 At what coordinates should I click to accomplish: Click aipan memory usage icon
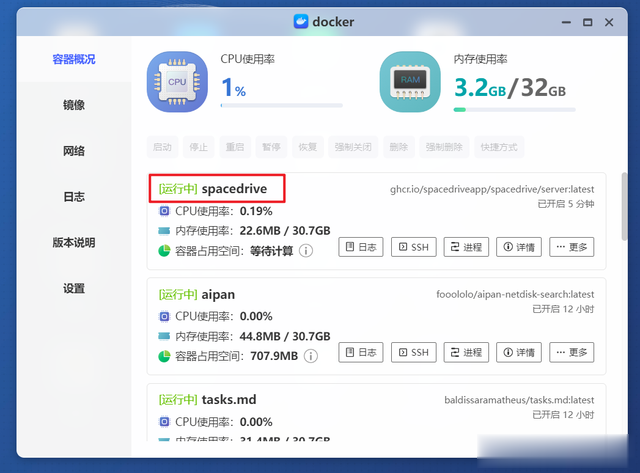[x=164, y=336]
